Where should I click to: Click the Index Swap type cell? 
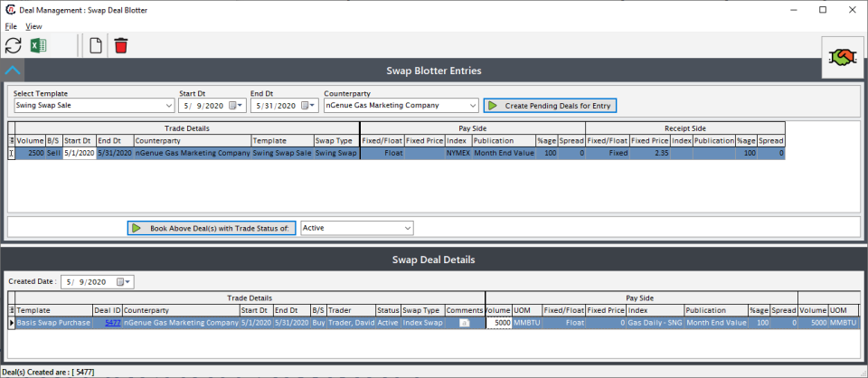tap(423, 323)
